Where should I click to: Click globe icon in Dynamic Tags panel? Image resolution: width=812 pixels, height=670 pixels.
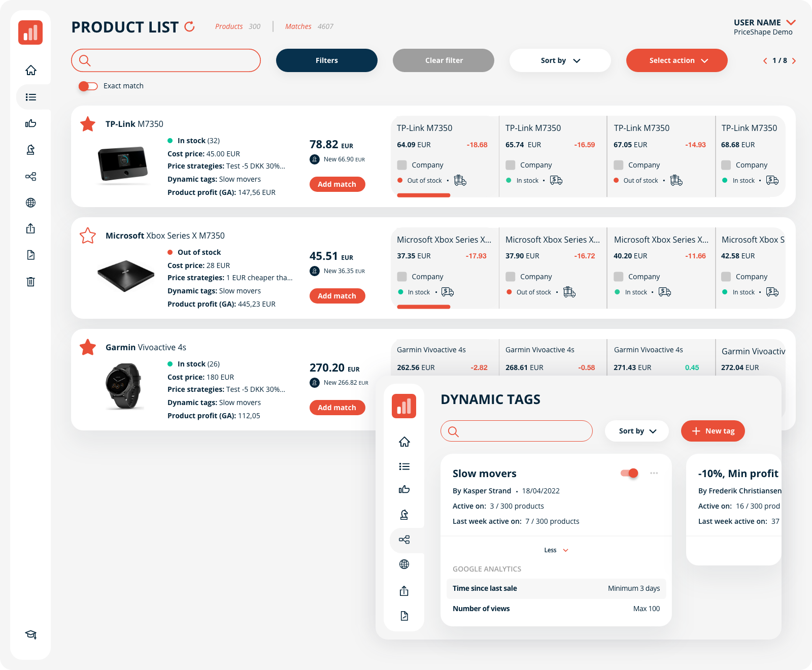coord(404,564)
